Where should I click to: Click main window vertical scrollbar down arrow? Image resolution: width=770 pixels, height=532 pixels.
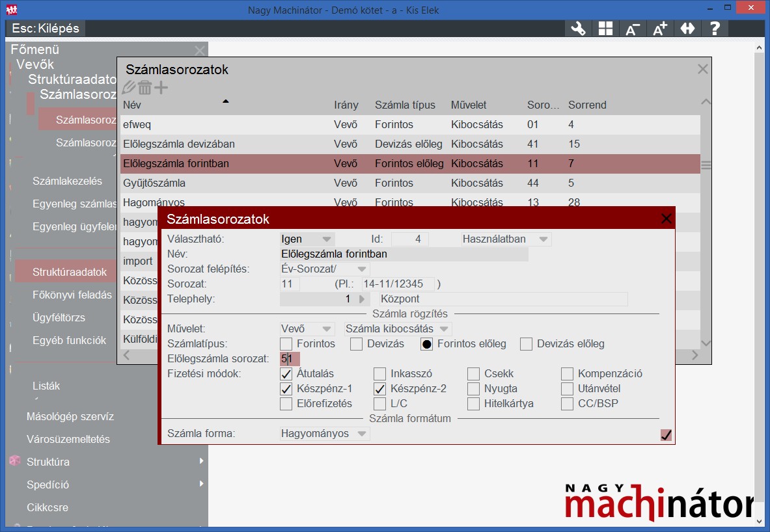tap(759, 521)
